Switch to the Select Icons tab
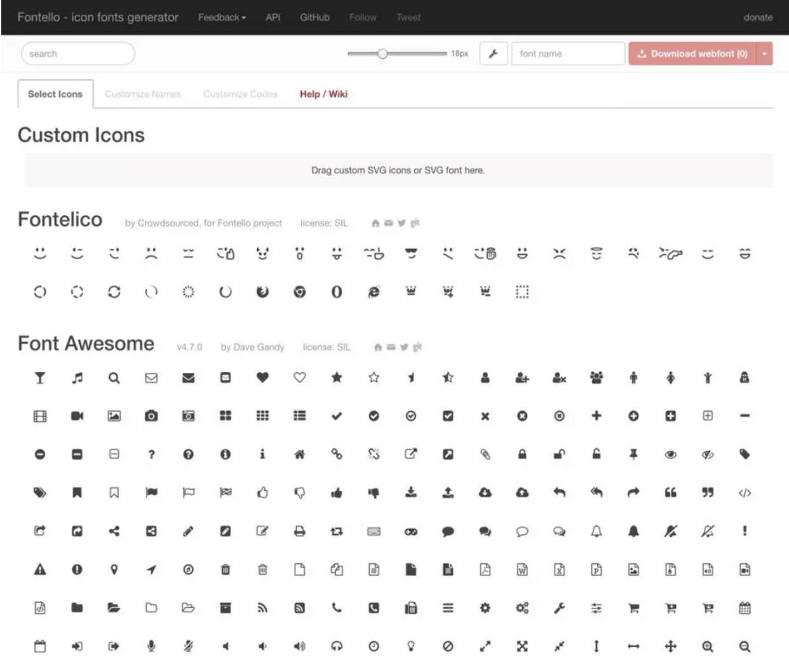The height and width of the screenshot is (672, 789). pyautogui.click(x=55, y=94)
